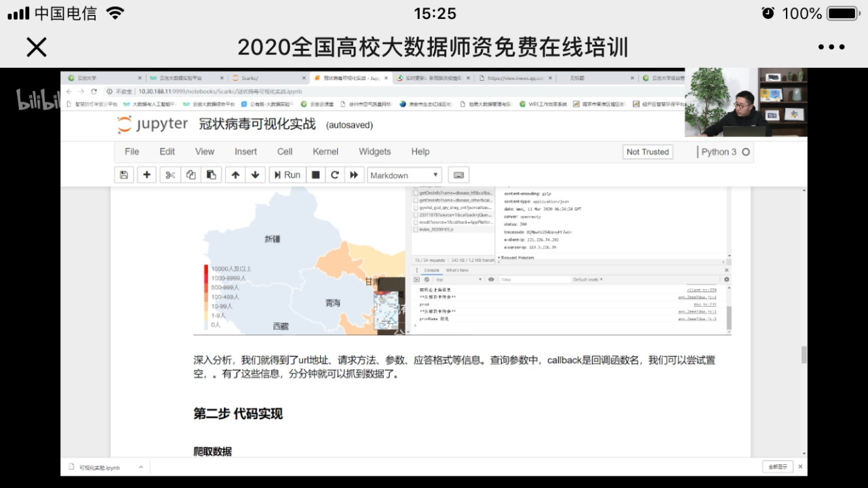Check the index_20200103.js request checkbox
The height and width of the screenshot is (488, 868).
click(416, 229)
